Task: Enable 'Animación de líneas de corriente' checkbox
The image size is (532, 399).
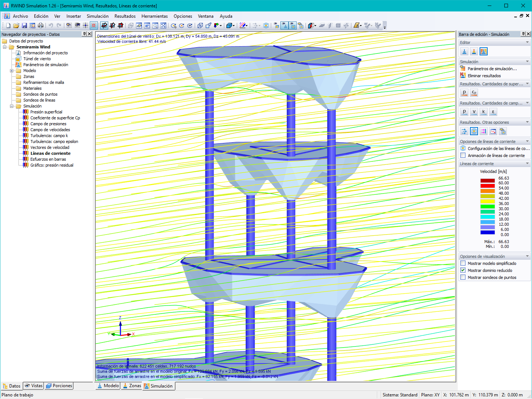Action: [x=463, y=156]
